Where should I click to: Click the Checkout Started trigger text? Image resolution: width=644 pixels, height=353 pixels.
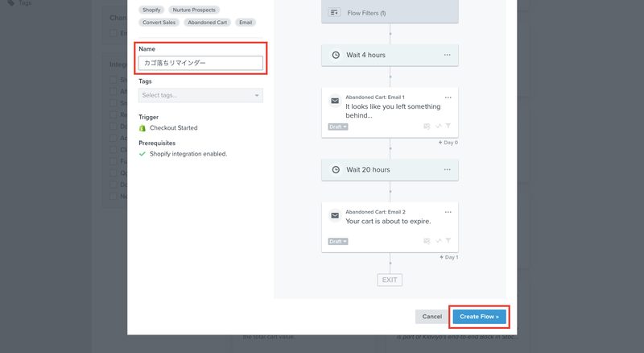coord(173,128)
